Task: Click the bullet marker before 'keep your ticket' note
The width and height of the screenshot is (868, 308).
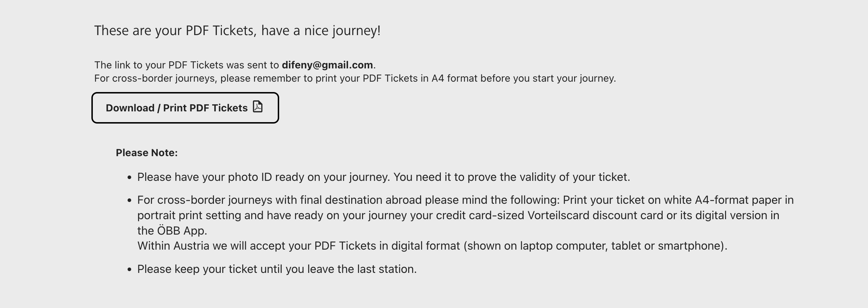Action: [x=130, y=270]
